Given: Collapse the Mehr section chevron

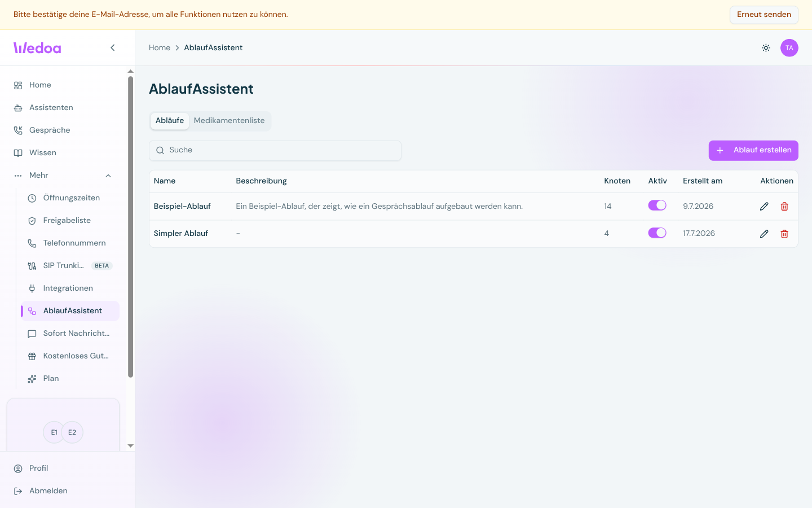Looking at the screenshot, I should point(108,176).
